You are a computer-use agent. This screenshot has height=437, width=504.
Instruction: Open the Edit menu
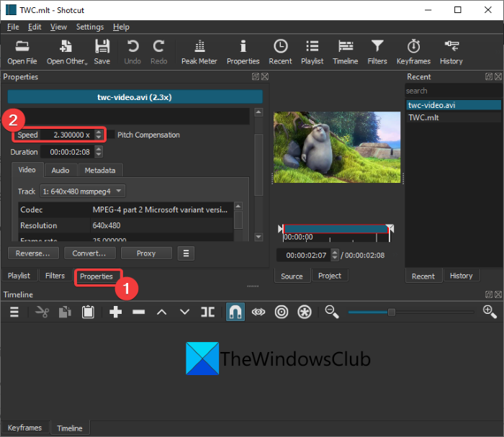pyautogui.click(x=35, y=27)
